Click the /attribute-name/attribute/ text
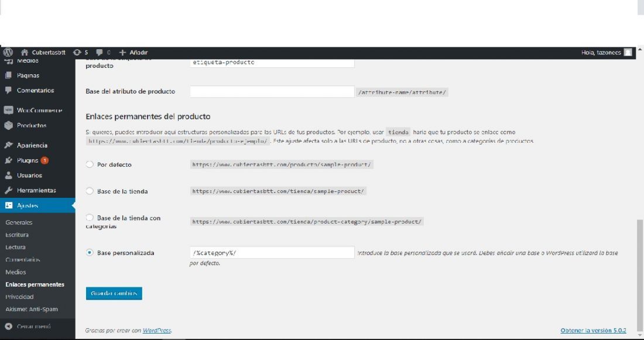 (402, 92)
